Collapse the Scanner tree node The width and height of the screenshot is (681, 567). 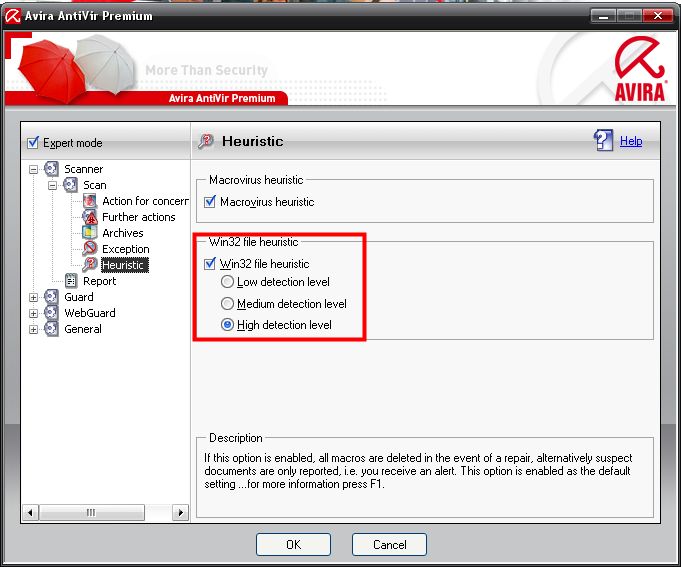pos(34,169)
